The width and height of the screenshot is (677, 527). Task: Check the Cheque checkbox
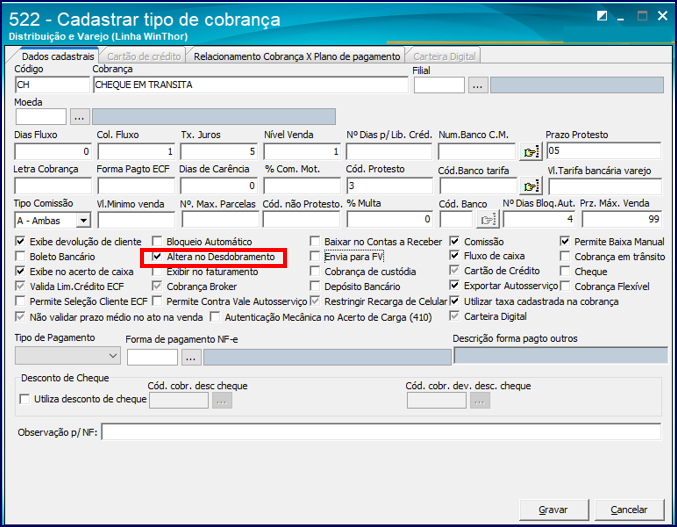point(565,271)
